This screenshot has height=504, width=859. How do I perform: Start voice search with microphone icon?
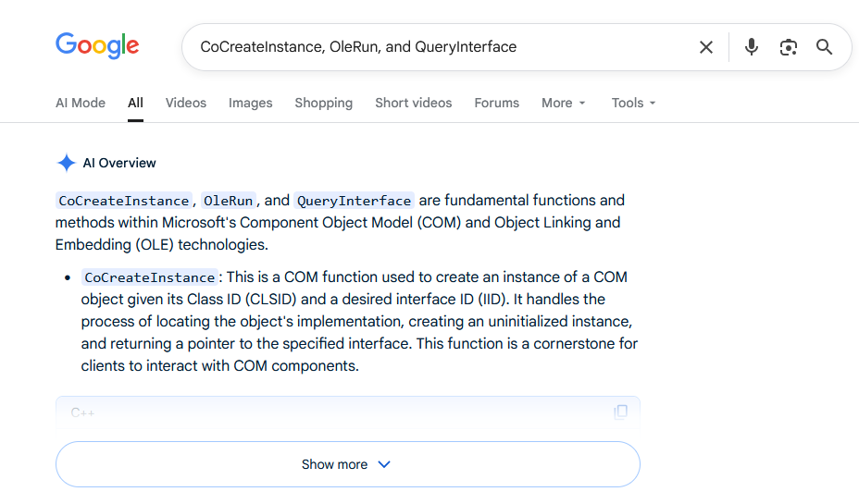tap(752, 47)
